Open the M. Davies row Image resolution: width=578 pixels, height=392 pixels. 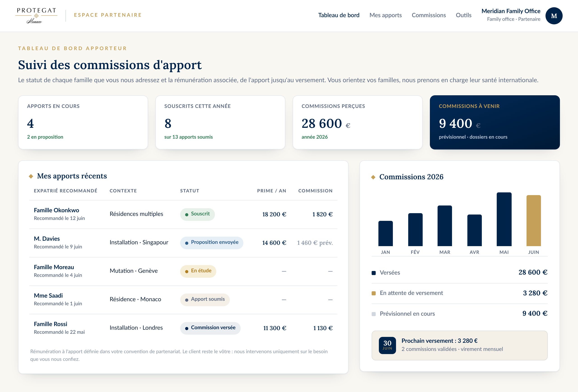(x=183, y=243)
